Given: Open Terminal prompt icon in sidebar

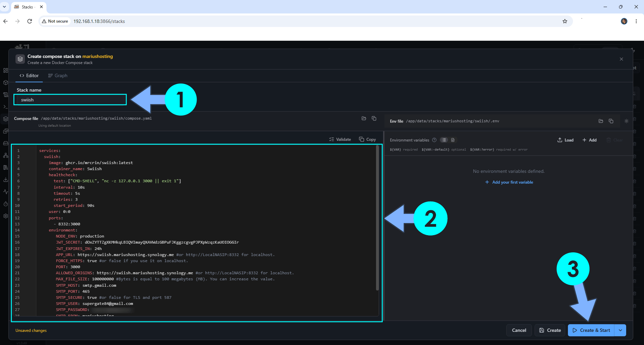Looking at the screenshot, I should tap(6, 107).
